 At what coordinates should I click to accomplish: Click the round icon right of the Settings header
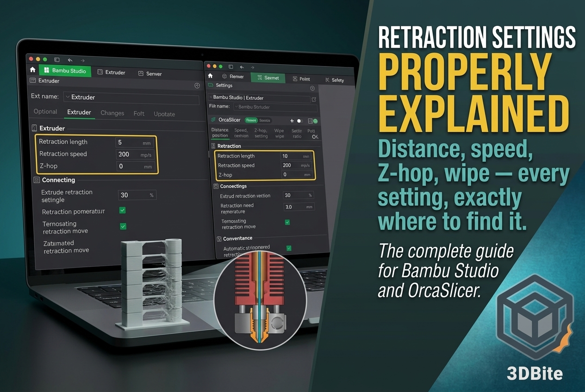[x=312, y=88]
